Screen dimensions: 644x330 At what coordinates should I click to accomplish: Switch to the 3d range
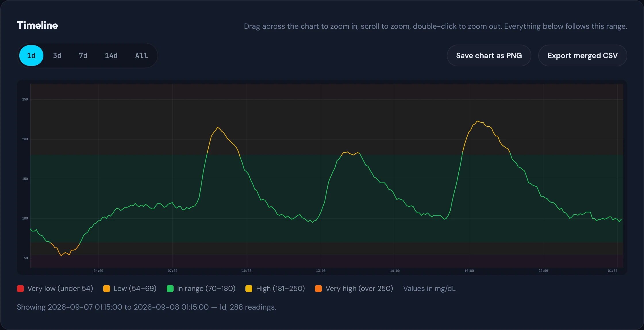click(x=57, y=55)
